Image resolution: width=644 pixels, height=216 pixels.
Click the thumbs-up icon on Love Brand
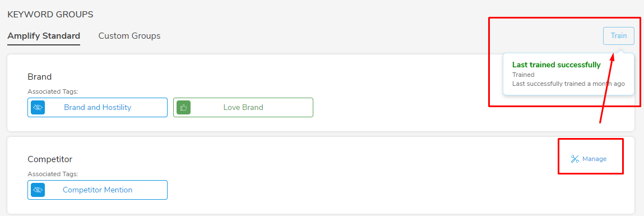[x=184, y=107]
